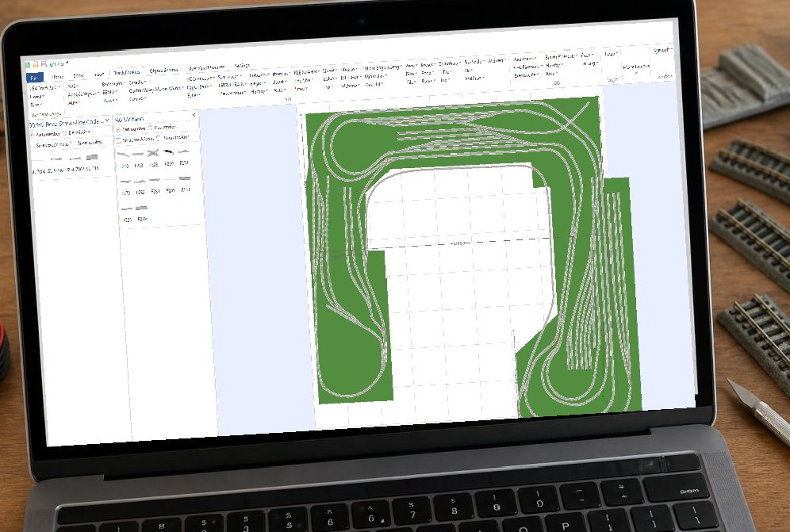Select the X-shaped crossing track piece
The width and height of the screenshot is (790, 532).
[153, 153]
